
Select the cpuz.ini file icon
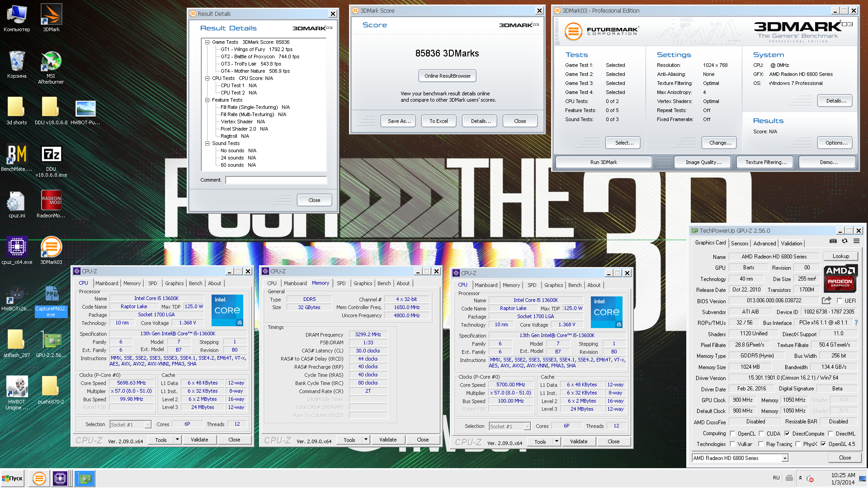point(17,204)
